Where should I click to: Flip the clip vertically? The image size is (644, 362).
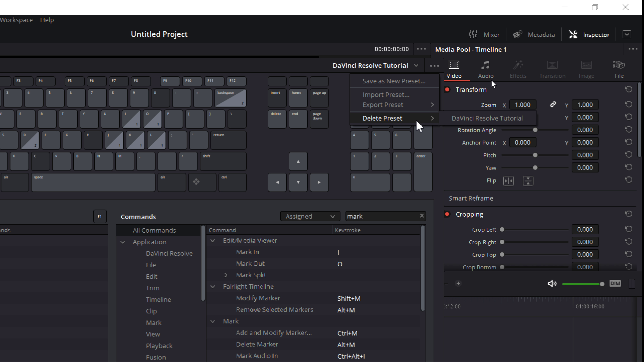[x=528, y=181]
